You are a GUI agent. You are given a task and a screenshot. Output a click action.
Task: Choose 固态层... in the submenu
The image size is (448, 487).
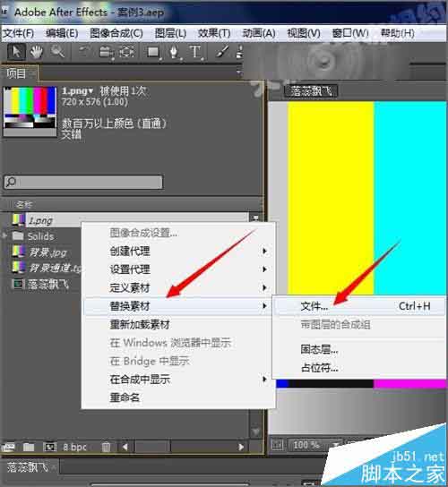(319, 349)
